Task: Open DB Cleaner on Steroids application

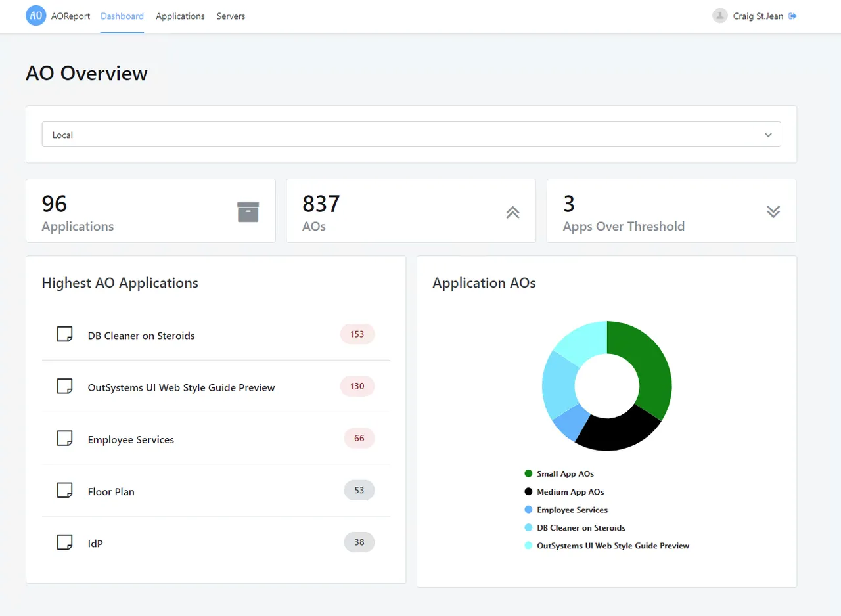Action: 141,336
